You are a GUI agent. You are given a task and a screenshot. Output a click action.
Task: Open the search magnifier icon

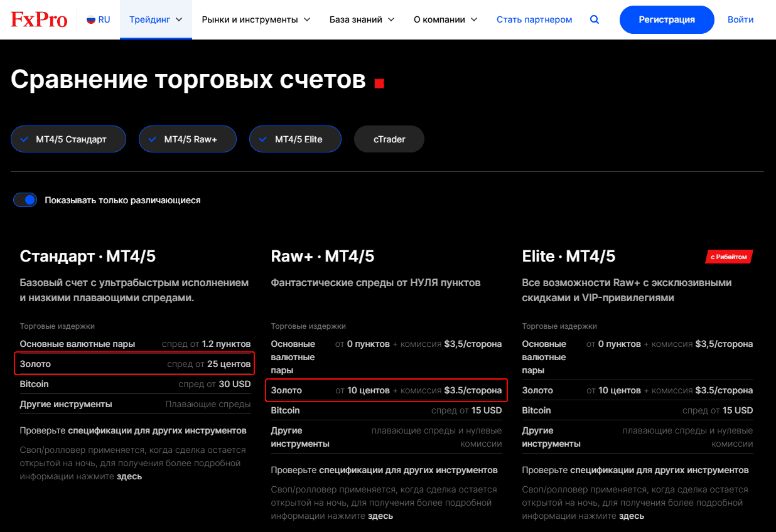tap(595, 19)
